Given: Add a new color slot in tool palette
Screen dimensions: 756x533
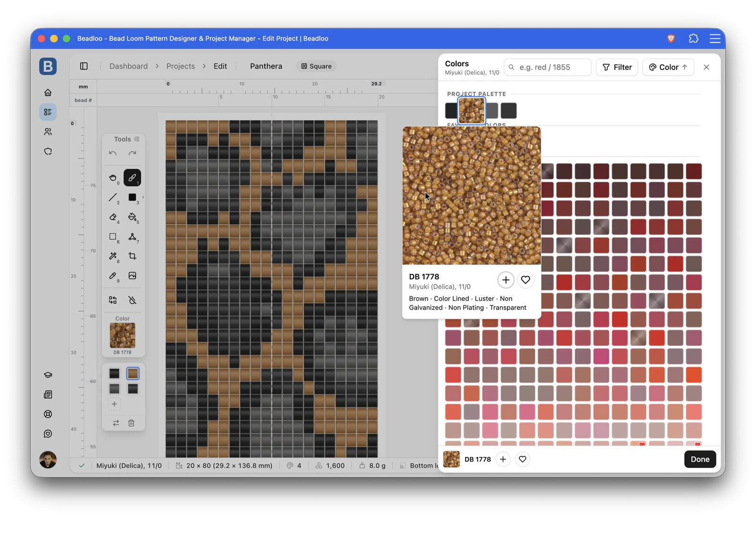Looking at the screenshot, I should coord(114,404).
